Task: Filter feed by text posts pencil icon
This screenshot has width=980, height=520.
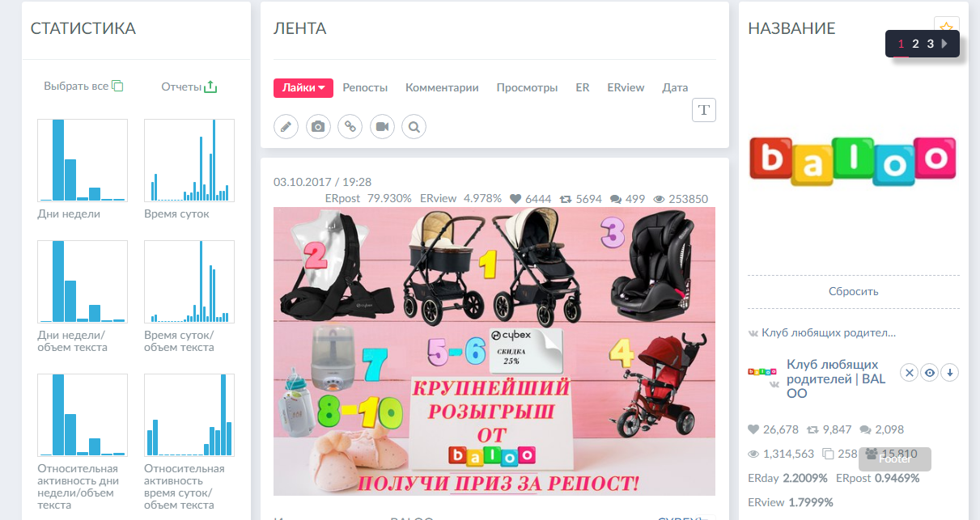Action: click(x=286, y=127)
